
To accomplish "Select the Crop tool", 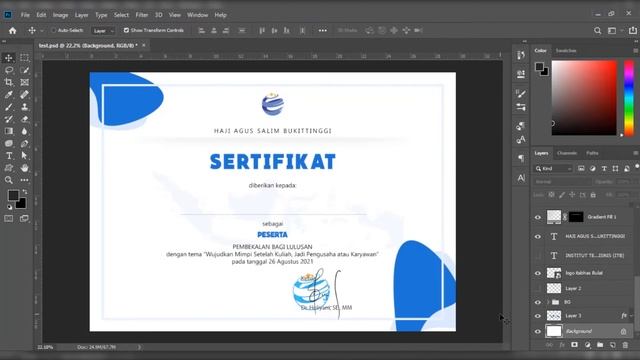I will 9,82.
